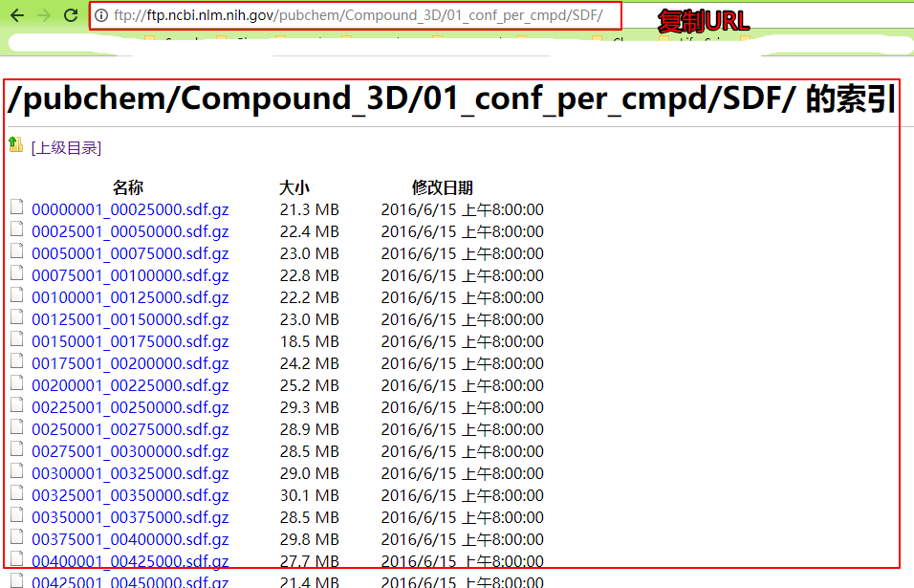
Task: Click the 29.3 MB size value
Action: [310, 408]
